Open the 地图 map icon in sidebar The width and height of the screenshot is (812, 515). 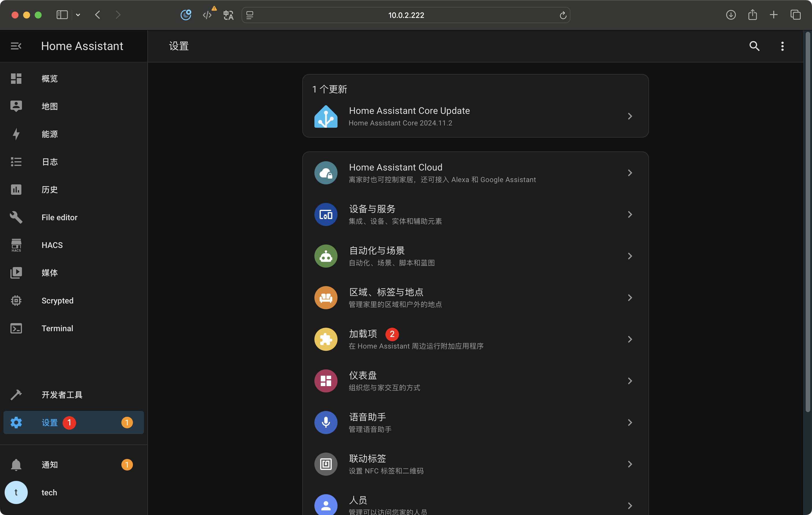click(x=16, y=106)
